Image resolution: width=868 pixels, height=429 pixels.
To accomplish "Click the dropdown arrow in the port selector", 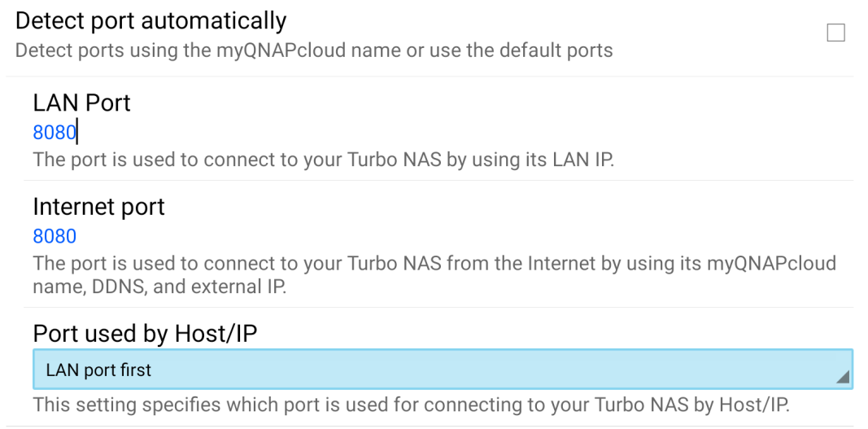I will (x=842, y=376).
